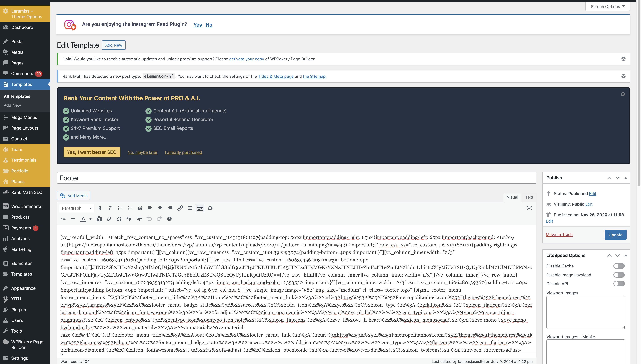Open All Templates submenu item
The image size is (641, 364).
[x=17, y=97]
